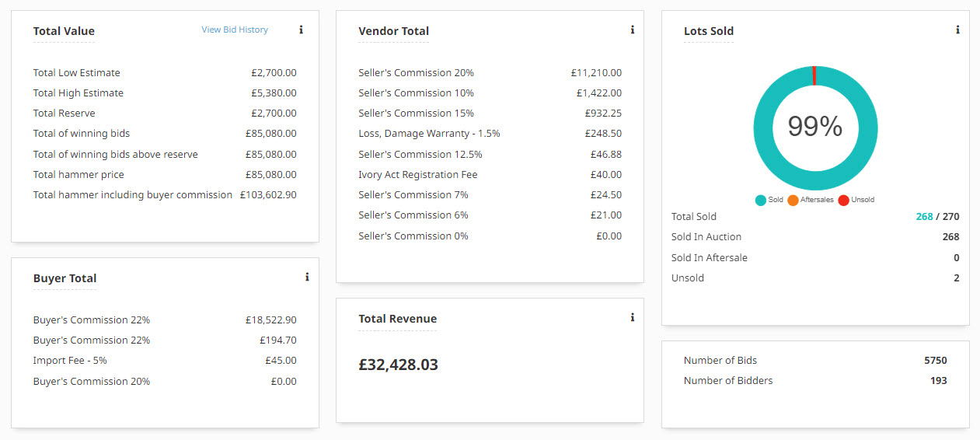Select the Vendor Total heading
The image size is (980, 440).
coord(393,32)
